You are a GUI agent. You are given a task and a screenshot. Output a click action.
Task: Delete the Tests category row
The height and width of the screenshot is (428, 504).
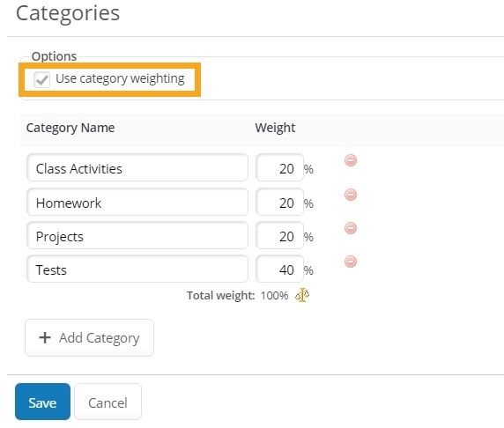tap(351, 262)
